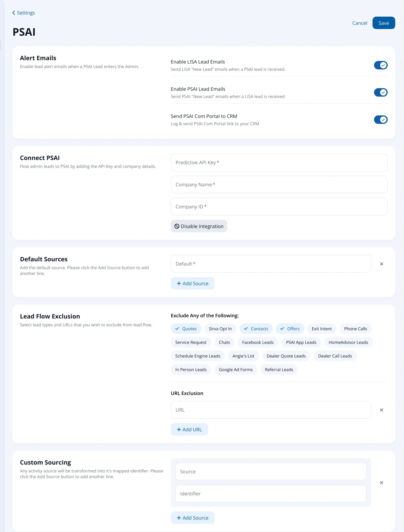Select the Google Ad Forms chip
The height and width of the screenshot is (532, 404).
point(235,370)
